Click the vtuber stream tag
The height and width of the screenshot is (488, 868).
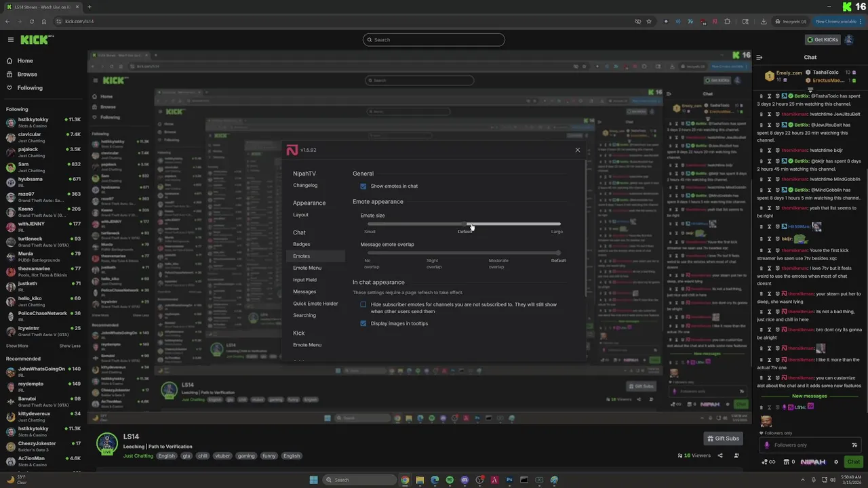click(x=222, y=456)
